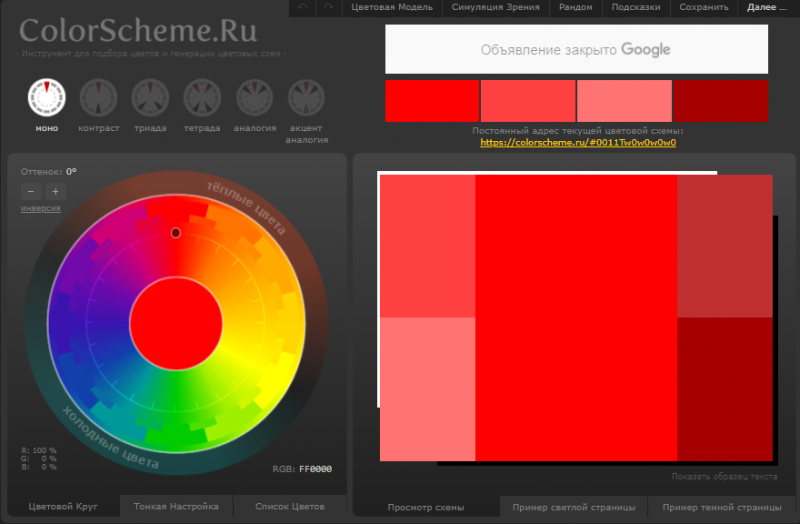Click Сохранить in the top menu

[x=704, y=7]
